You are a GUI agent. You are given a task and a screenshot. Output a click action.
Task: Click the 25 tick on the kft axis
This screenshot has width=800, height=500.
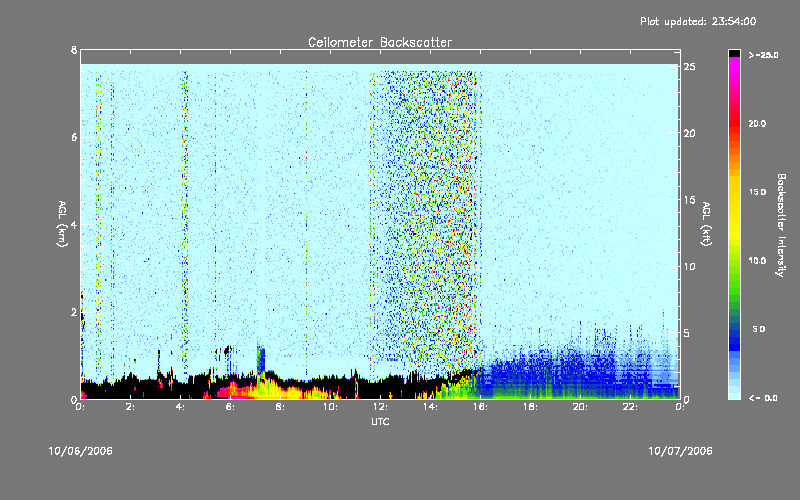(x=689, y=67)
